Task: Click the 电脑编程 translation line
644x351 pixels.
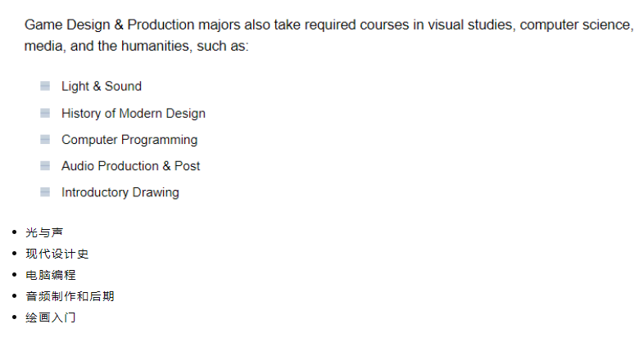Action: pos(51,275)
